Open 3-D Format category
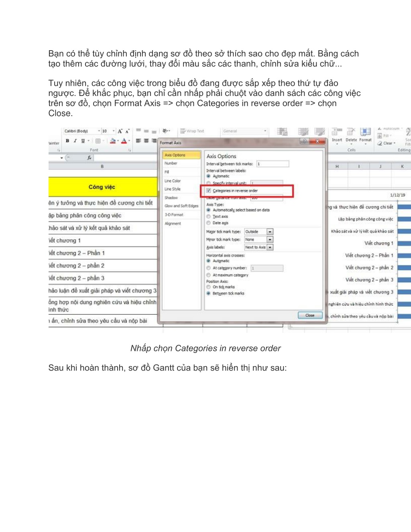The width and height of the screenshot is (411, 532). coord(181,215)
